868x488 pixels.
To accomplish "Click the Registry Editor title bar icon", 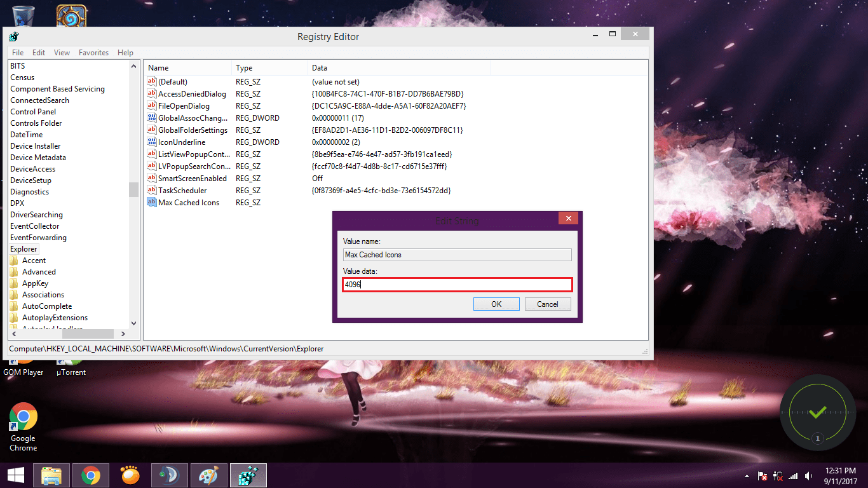I will [x=14, y=37].
